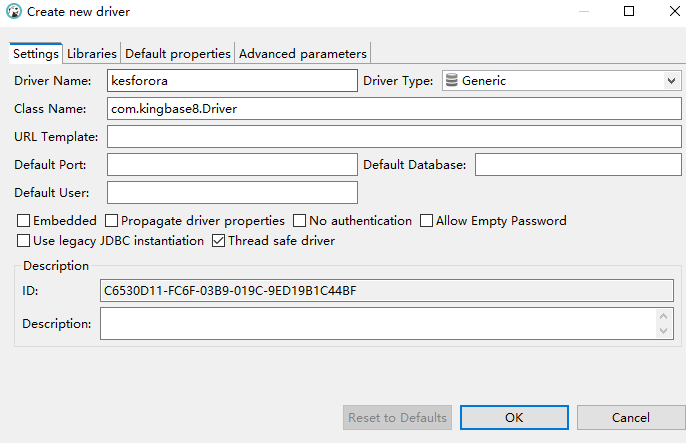Screen dimensions: 686x443
Task: Open the Default properties tab
Action: (x=178, y=53)
